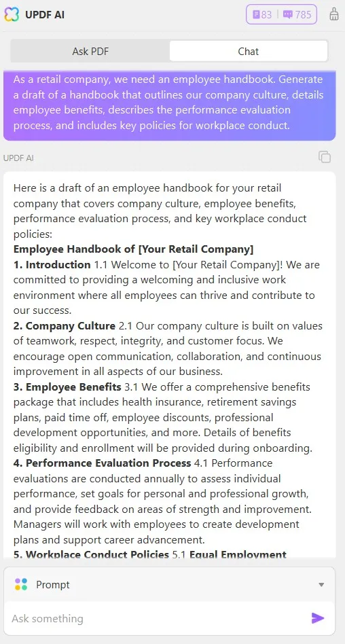Expand the Prompt dropdown arrow
This screenshot has width=345, height=644.
click(322, 585)
